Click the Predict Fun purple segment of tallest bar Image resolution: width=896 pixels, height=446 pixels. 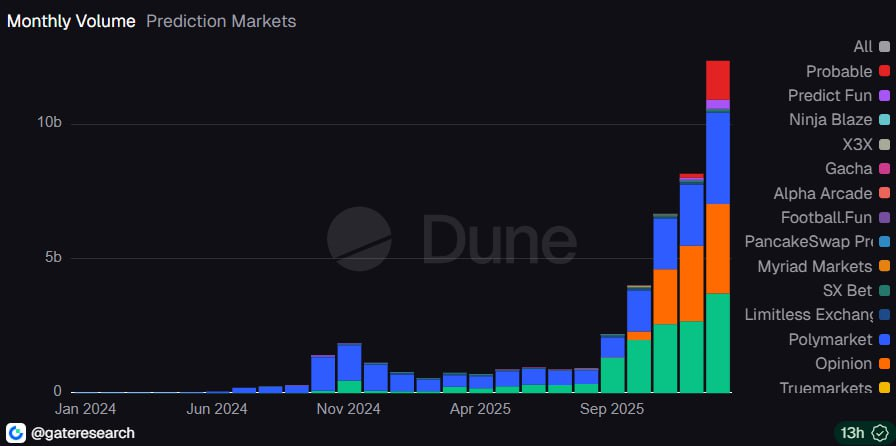tap(718, 104)
